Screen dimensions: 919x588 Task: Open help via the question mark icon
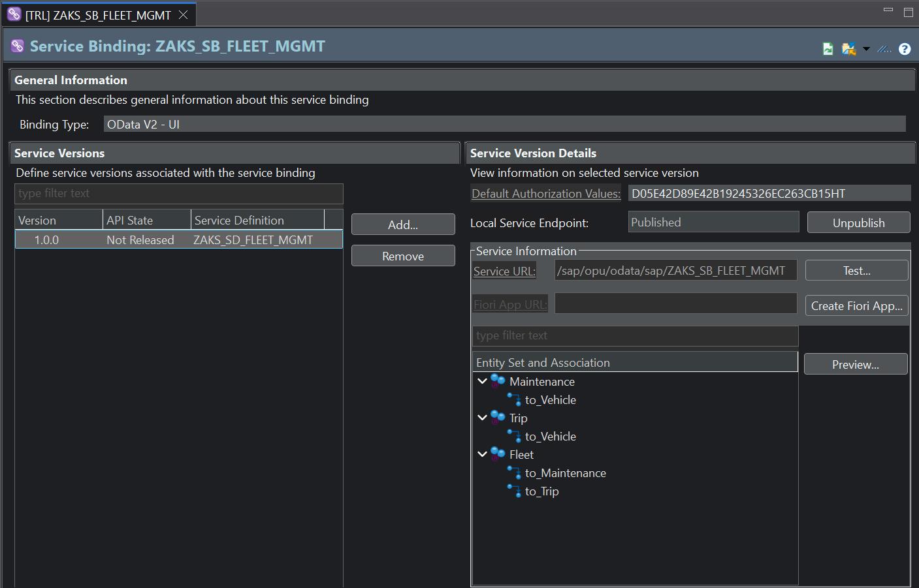point(905,49)
